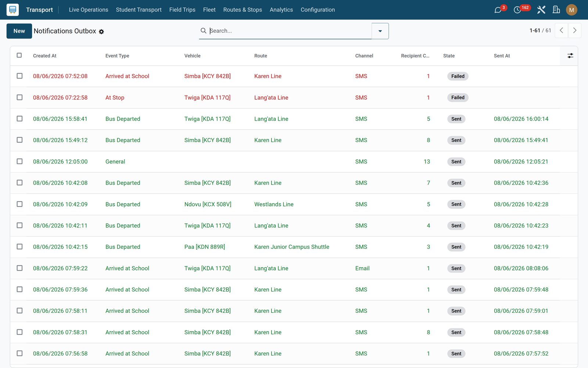Open the debug tools wrench icon
Viewport: 588px width, 368px height.
(541, 10)
